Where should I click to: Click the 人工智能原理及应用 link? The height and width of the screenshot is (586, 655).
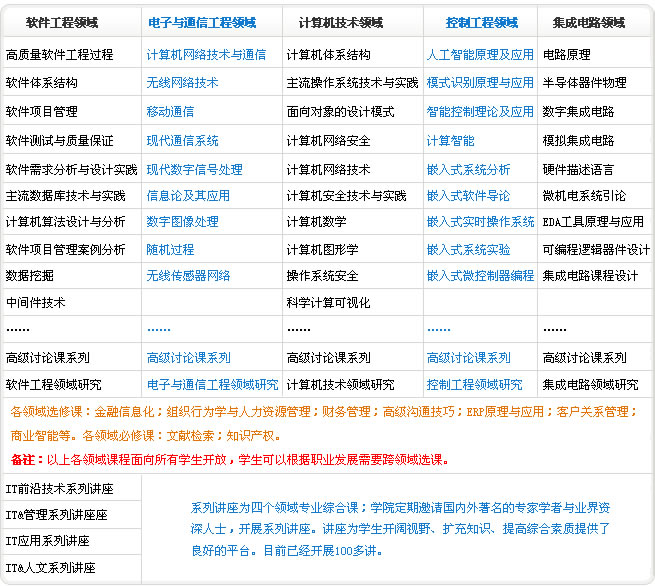[480, 55]
